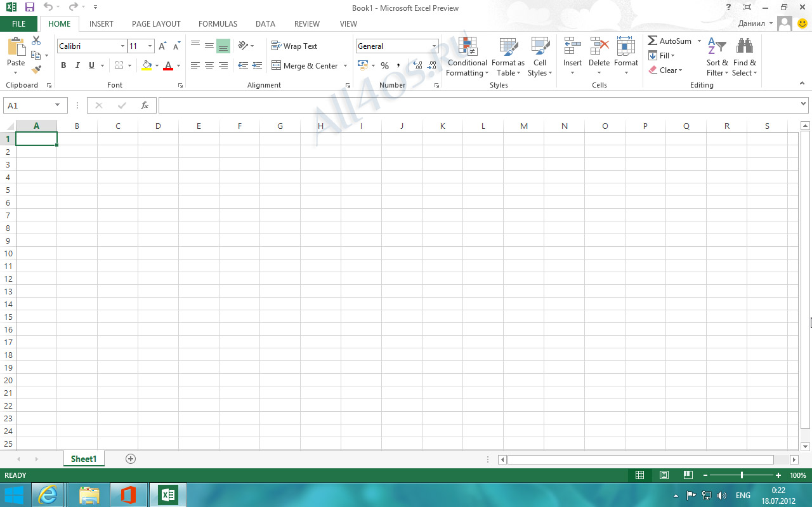Viewport: 812px width, 507px height.
Task: Click the Insert cells icon
Action: pyautogui.click(x=572, y=46)
